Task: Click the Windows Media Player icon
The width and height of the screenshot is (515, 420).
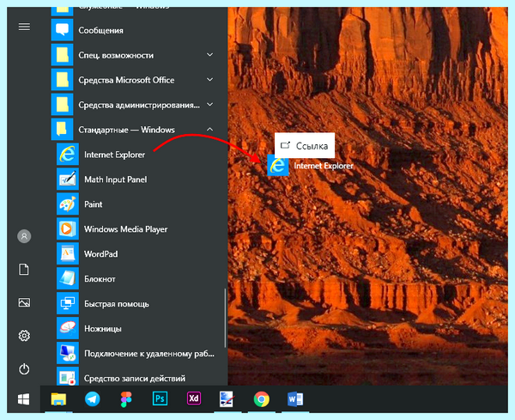Action: (68, 228)
